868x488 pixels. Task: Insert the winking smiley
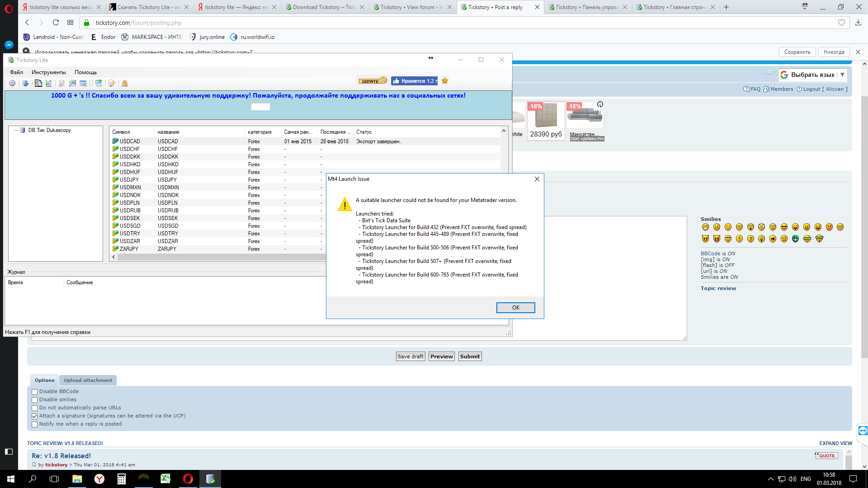point(728,227)
